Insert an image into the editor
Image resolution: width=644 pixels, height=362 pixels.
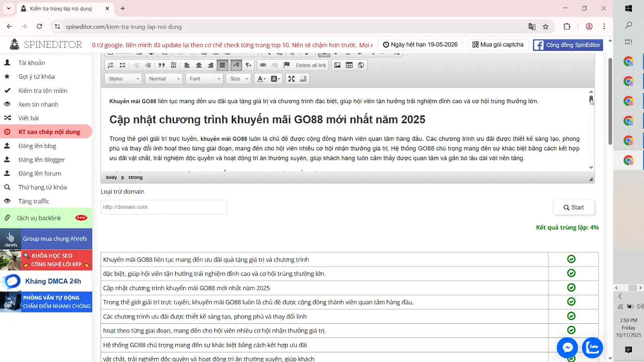337,65
